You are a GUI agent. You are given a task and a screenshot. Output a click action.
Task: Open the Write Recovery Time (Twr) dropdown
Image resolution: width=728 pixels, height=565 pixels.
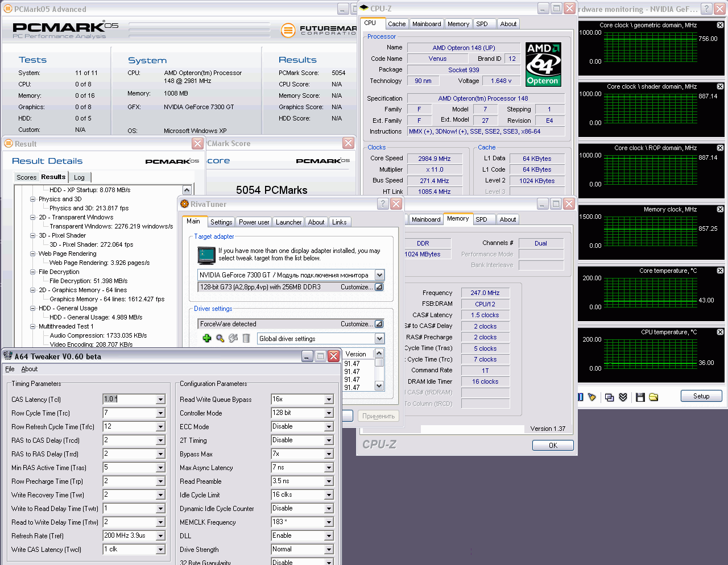click(160, 495)
